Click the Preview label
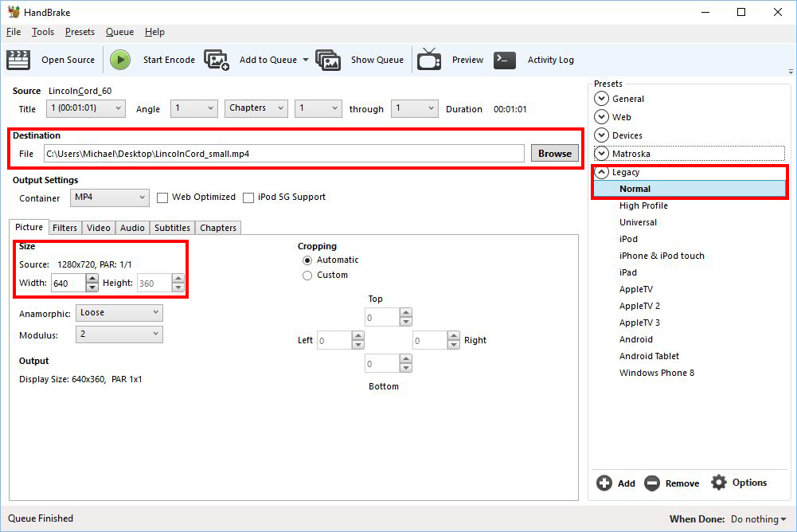 (467, 60)
